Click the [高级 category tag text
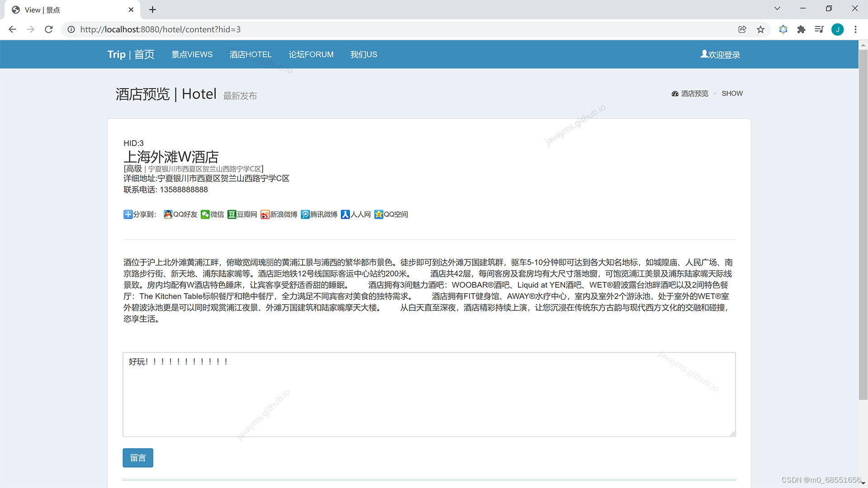The width and height of the screenshot is (868, 488). pos(133,169)
